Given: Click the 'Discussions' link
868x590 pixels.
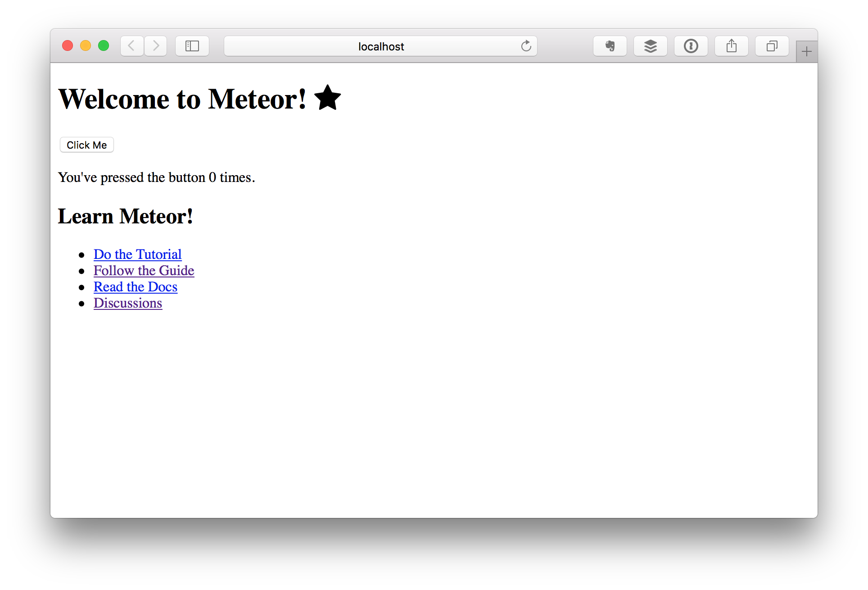Looking at the screenshot, I should click(x=128, y=303).
